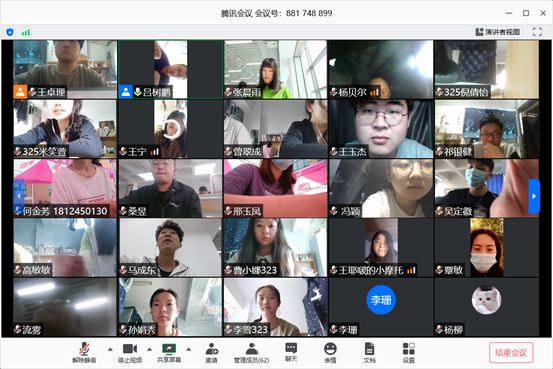
Task: Click the red end meeting button
Action: click(x=511, y=352)
